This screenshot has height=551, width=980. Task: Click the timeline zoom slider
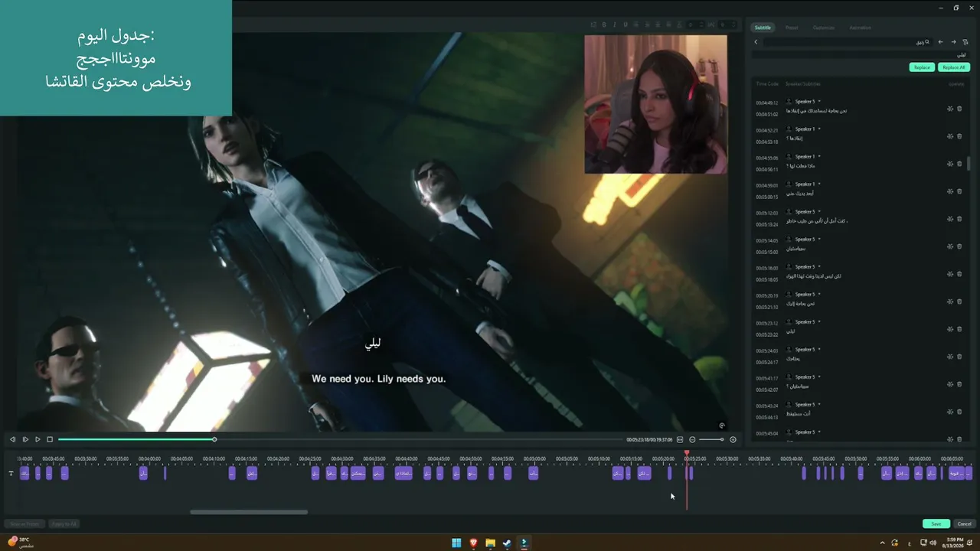coord(711,439)
